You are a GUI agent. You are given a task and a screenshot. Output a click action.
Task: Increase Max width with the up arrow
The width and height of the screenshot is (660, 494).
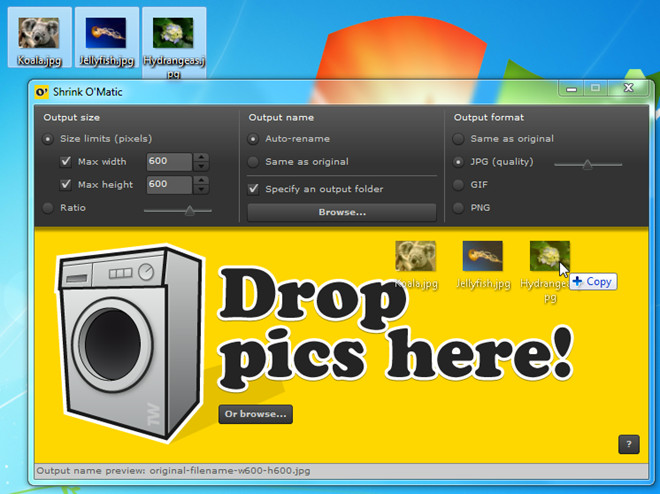click(201, 157)
